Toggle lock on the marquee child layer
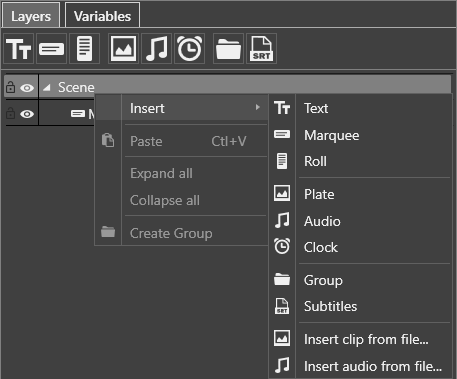Viewport: 457px width, 379px height. pos(11,113)
